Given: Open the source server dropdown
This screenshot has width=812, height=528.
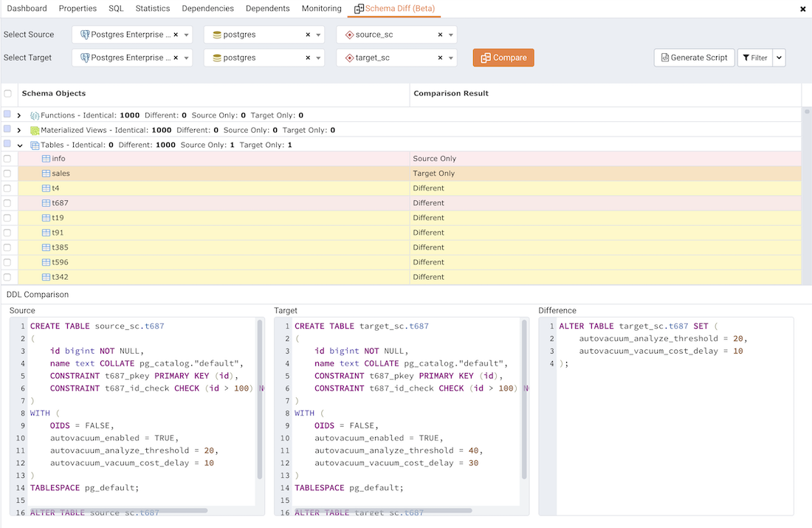Looking at the screenshot, I should (187, 35).
